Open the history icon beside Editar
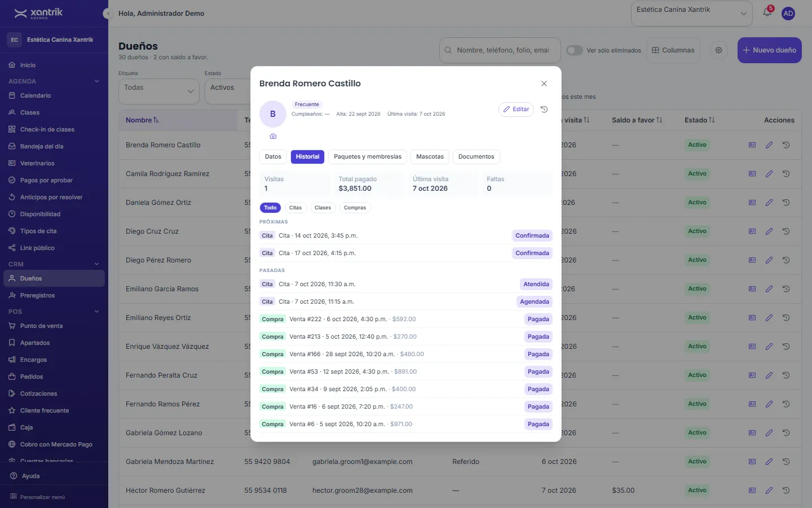This screenshot has width=812, height=508. point(544,110)
